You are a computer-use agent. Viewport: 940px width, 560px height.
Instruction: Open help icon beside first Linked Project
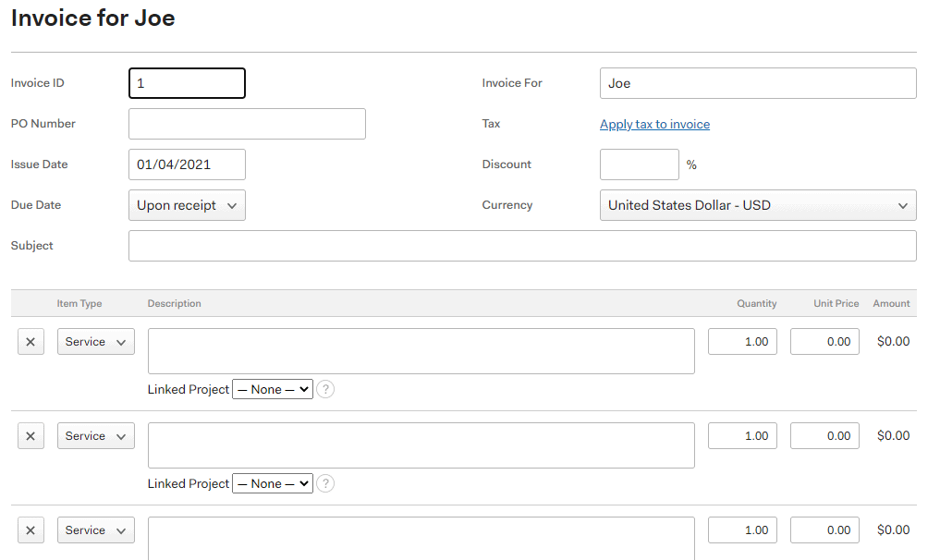[x=325, y=390]
